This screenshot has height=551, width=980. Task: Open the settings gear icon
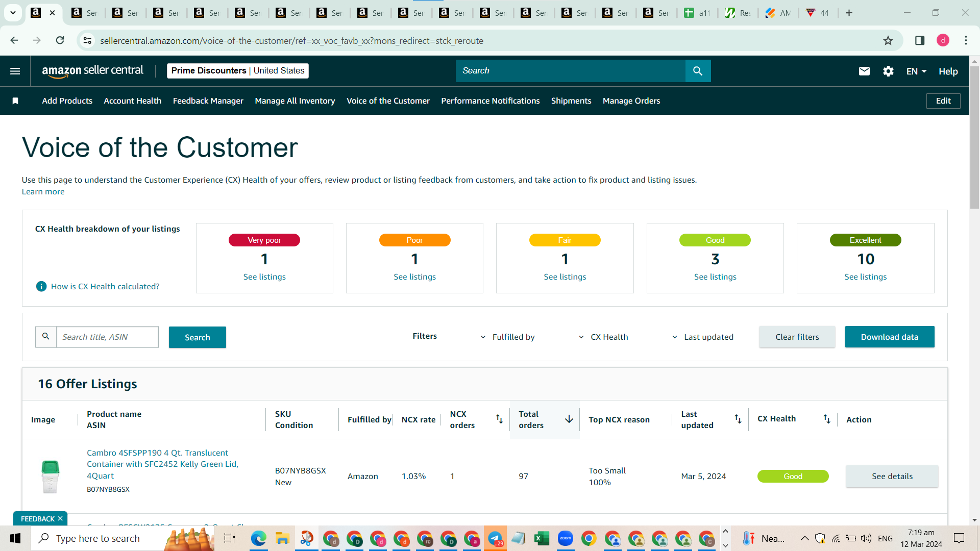888,71
